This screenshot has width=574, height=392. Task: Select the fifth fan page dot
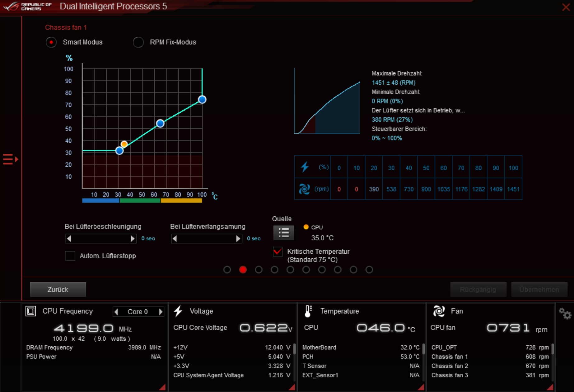click(290, 270)
